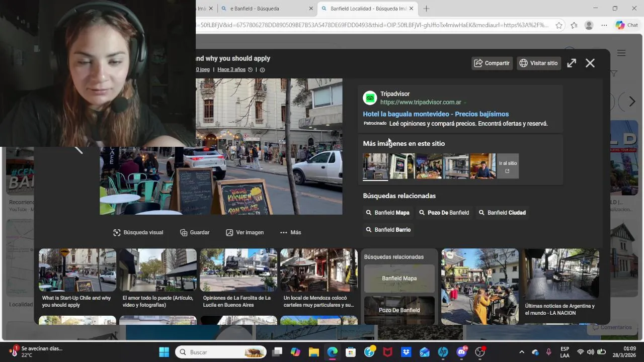Image resolution: width=644 pixels, height=362 pixels.
Task: Select first thumbnail under Más imágenes
Action: pyautogui.click(x=375, y=166)
